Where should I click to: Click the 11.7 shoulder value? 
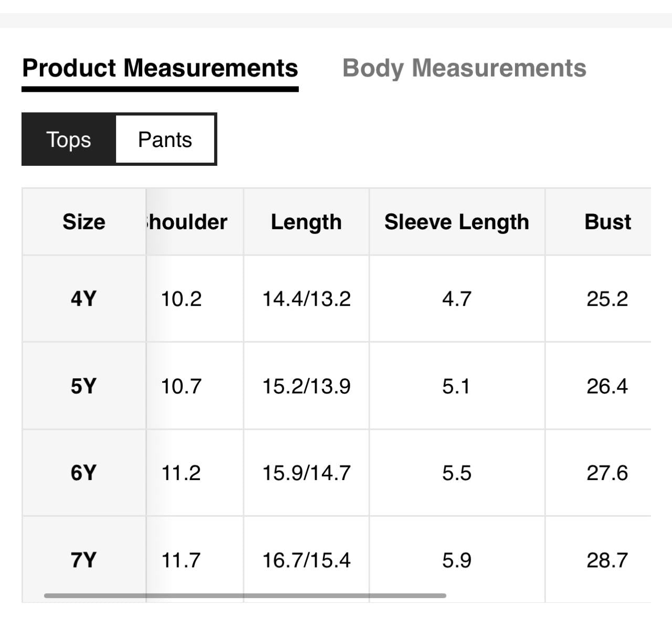(181, 560)
